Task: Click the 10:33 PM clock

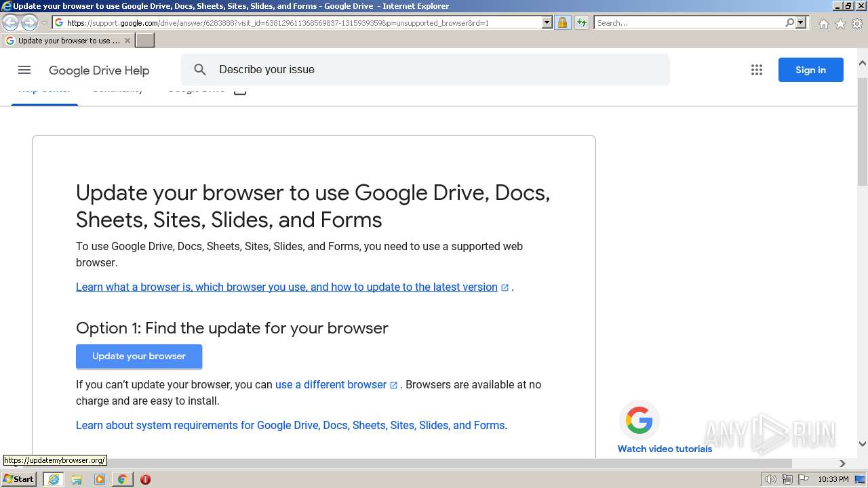Action: click(833, 479)
